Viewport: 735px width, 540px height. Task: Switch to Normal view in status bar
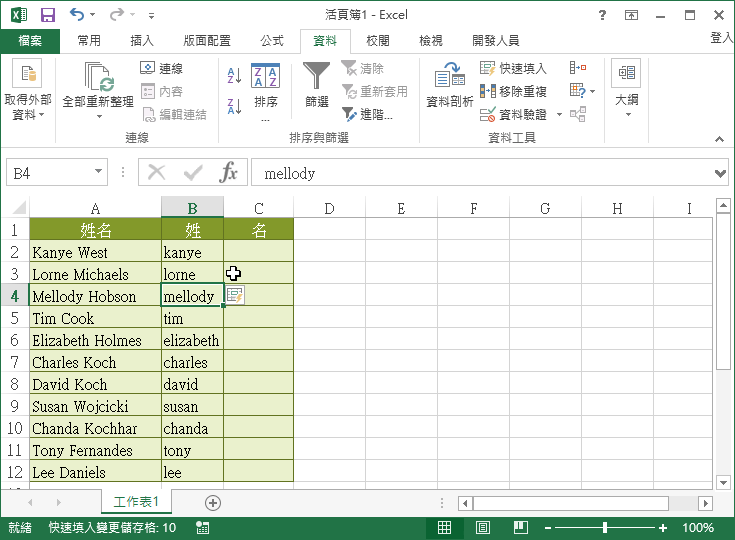pyautogui.click(x=444, y=528)
